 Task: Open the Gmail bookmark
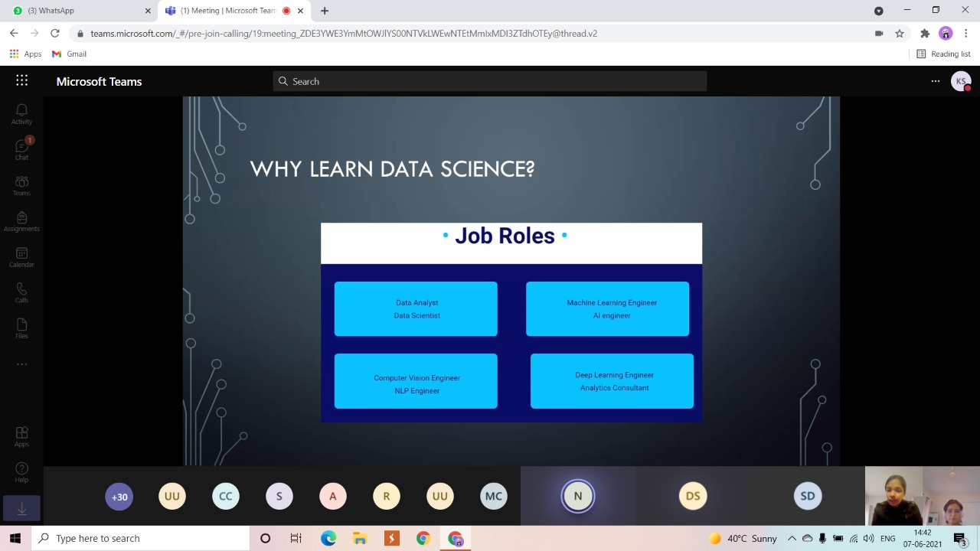(x=69, y=54)
